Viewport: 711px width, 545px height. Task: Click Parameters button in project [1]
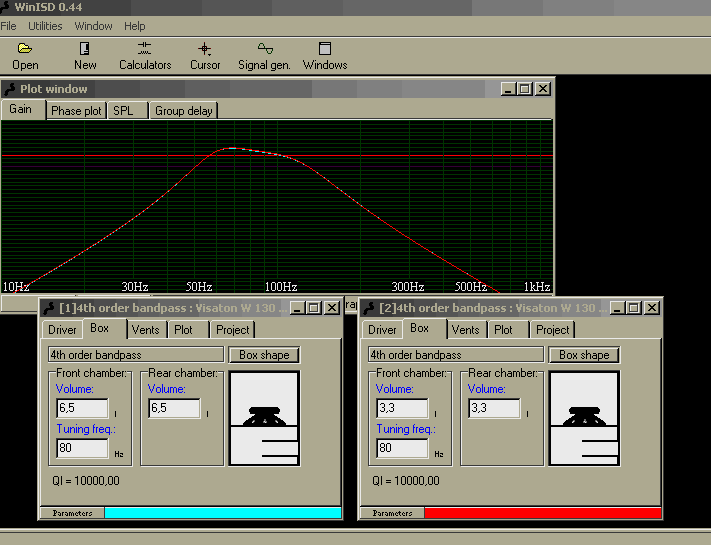tap(72, 513)
